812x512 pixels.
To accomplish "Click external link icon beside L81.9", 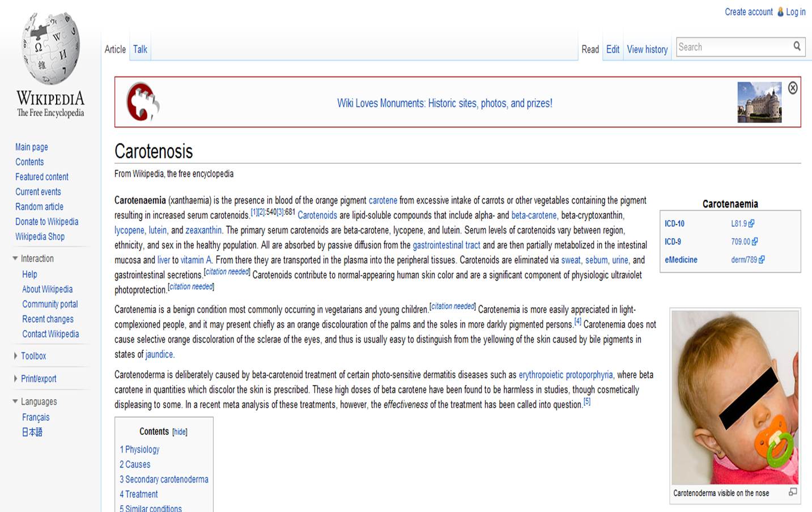I will (751, 224).
